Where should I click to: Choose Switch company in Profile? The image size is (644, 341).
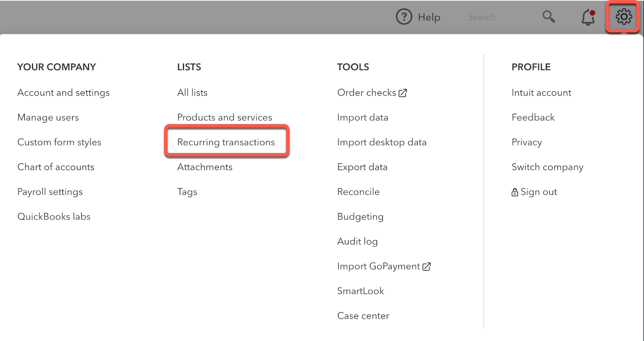547,167
